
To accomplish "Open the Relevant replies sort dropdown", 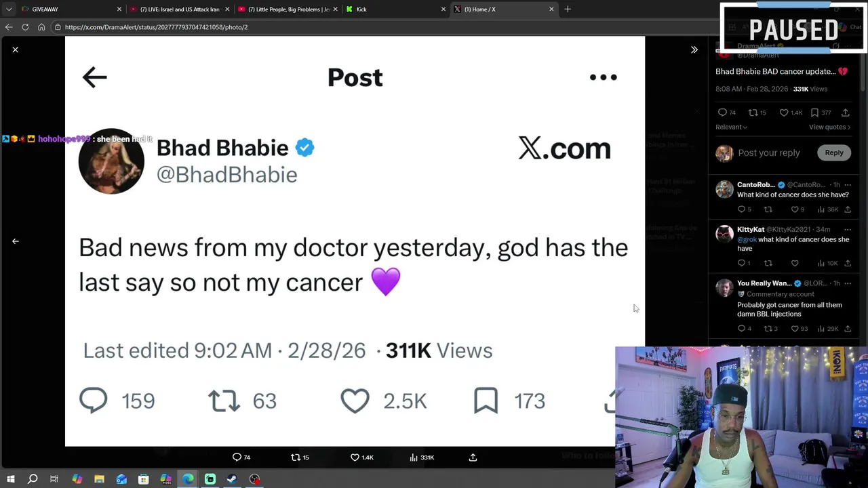I will coord(732,127).
